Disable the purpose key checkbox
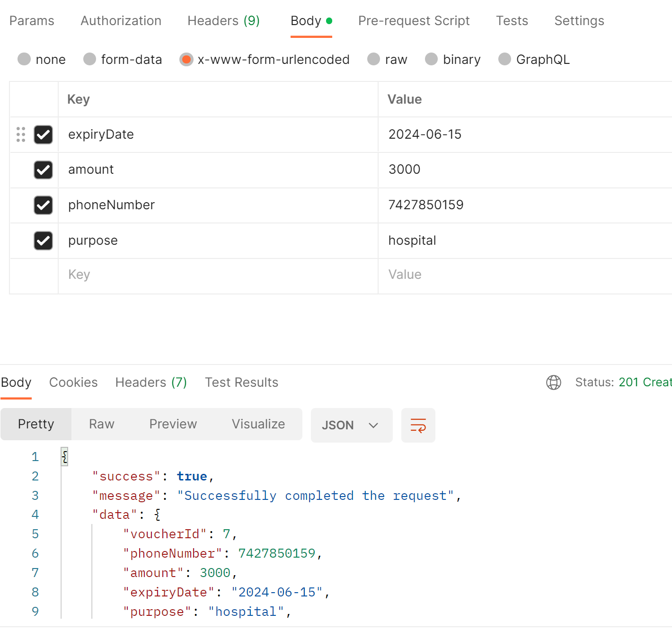The image size is (672, 631). coord(43,240)
